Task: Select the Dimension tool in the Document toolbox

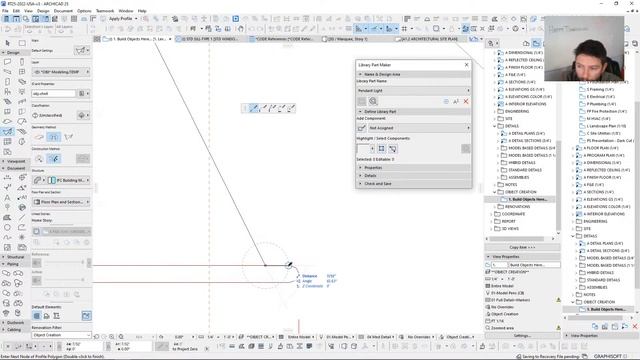Action: 7,178
